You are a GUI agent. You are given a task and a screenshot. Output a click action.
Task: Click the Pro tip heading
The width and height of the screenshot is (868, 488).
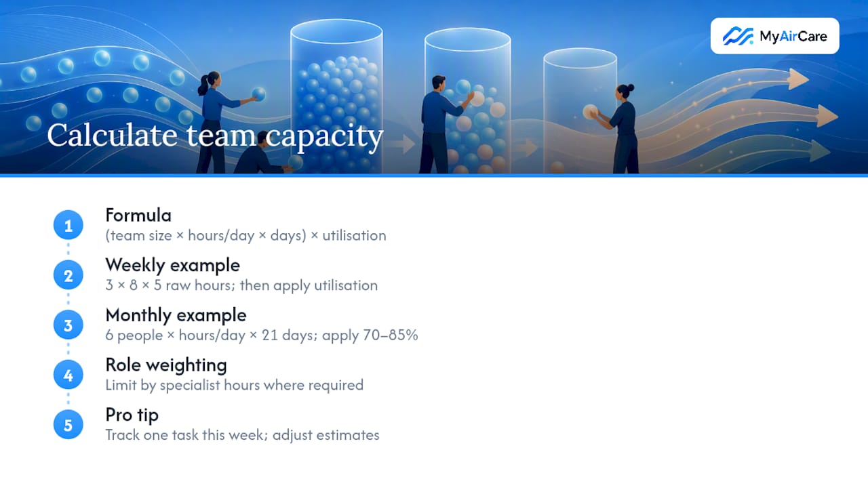coord(132,414)
